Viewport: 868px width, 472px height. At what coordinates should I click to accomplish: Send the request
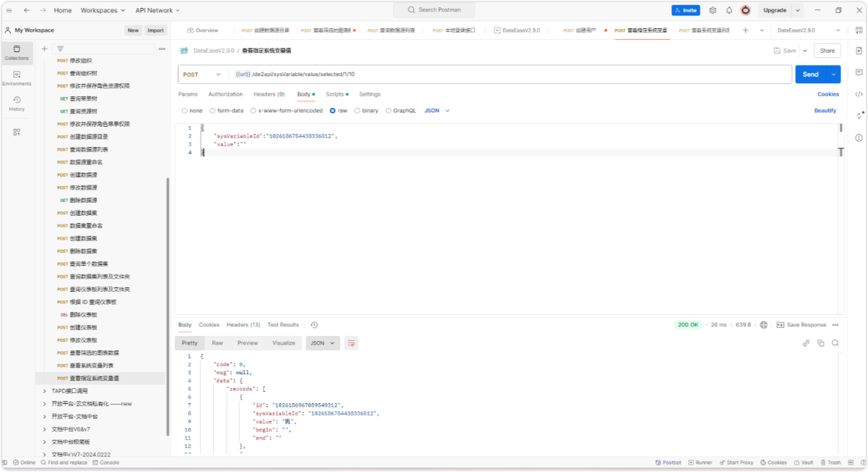[x=811, y=75]
